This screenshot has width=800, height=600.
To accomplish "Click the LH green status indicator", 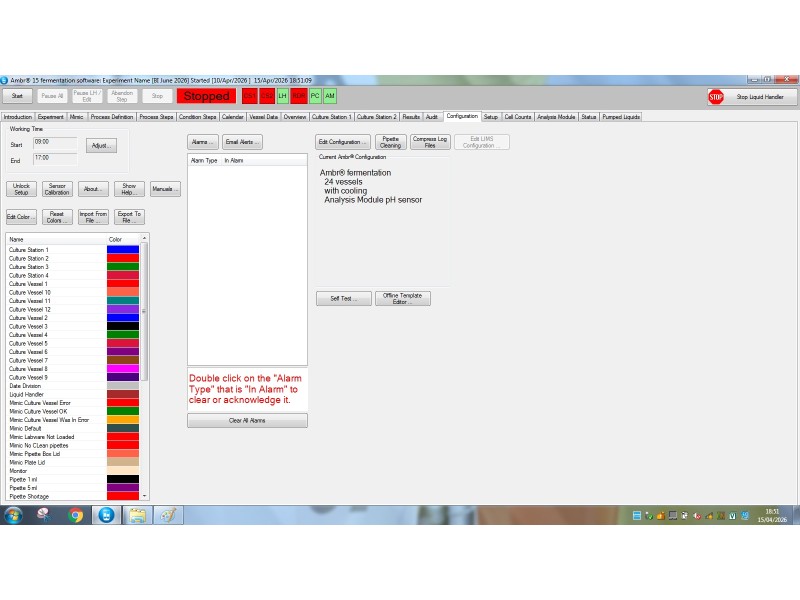I will (282, 96).
